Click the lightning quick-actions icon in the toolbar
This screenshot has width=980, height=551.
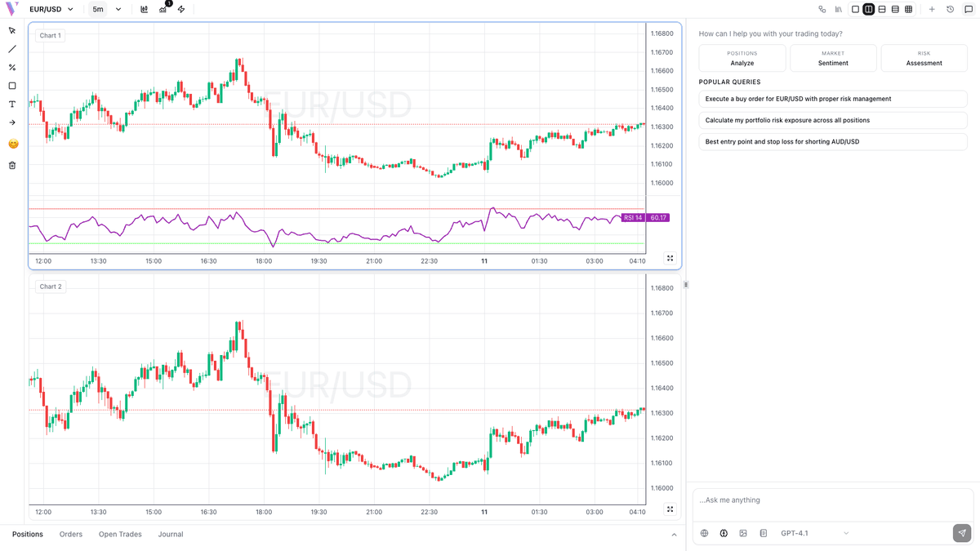(x=181, y=9)
